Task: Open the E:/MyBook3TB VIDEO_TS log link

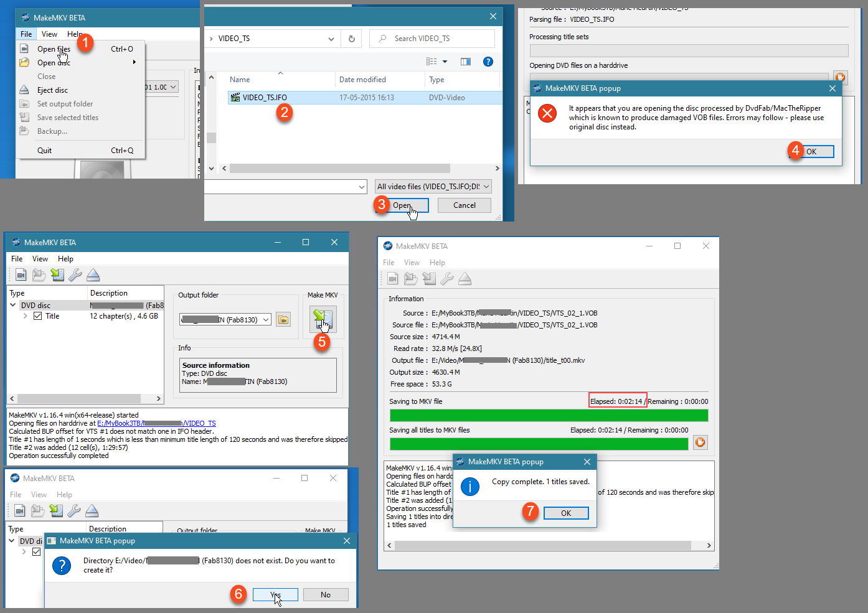Action: tap(156, 423)
